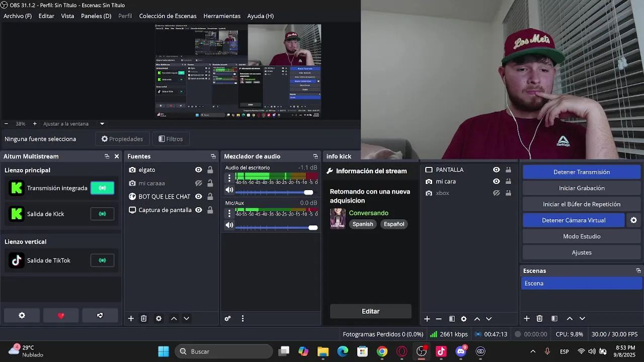Mute the Mic/Aux speaker icon
644x362 pixels.
229,225
